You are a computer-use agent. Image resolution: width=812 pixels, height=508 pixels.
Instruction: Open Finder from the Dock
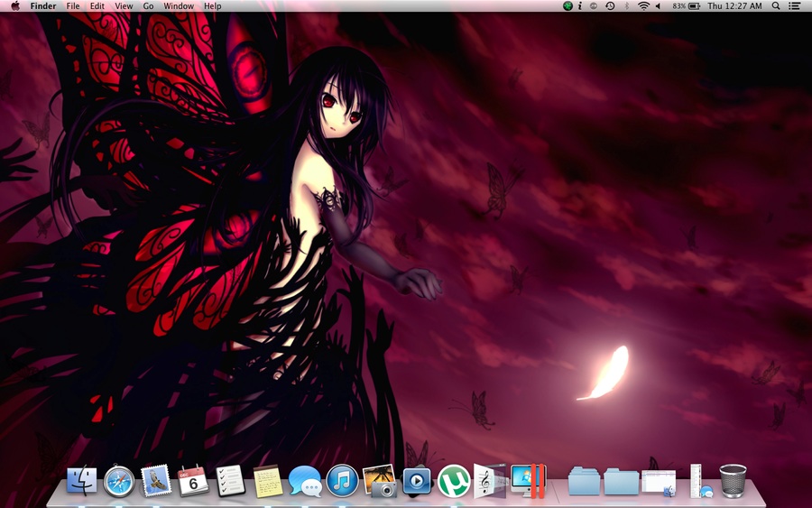(x=82, y=481)
